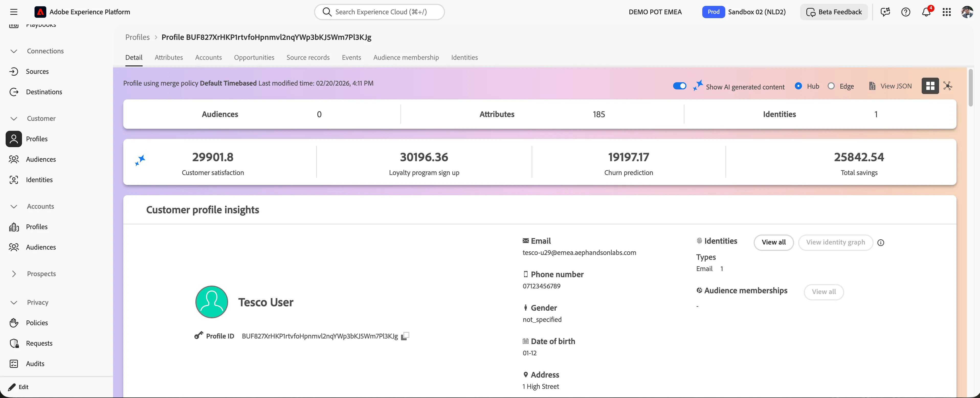Switch to the graph view icon
This screenshot has width=980, height=398.
click(x=948, y=86)
